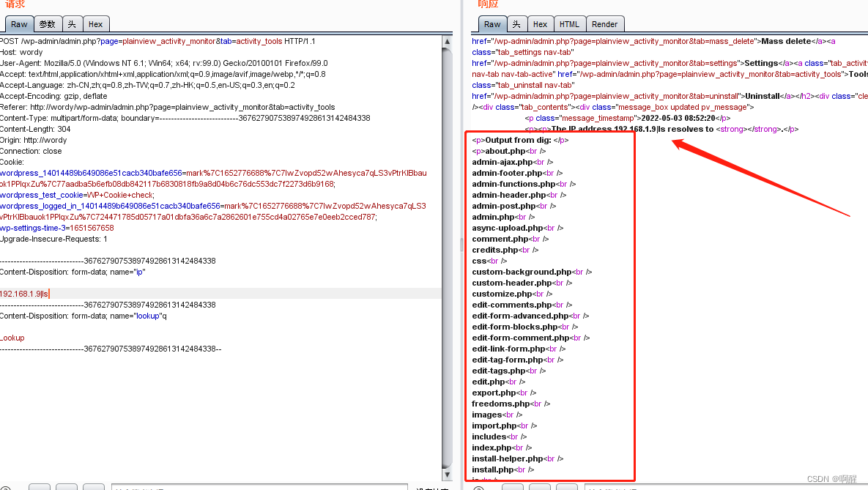
Task: Click the request pane scroll-up arrow
Action: click(x=448, y=42)
